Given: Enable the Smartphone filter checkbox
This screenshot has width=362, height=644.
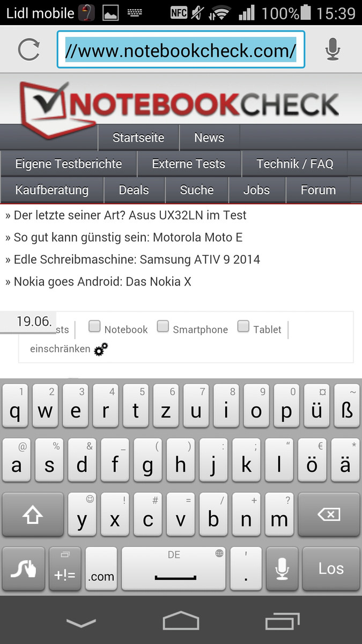Looking at the screenshot, I should pyautogui.click(x=163, y=326).
